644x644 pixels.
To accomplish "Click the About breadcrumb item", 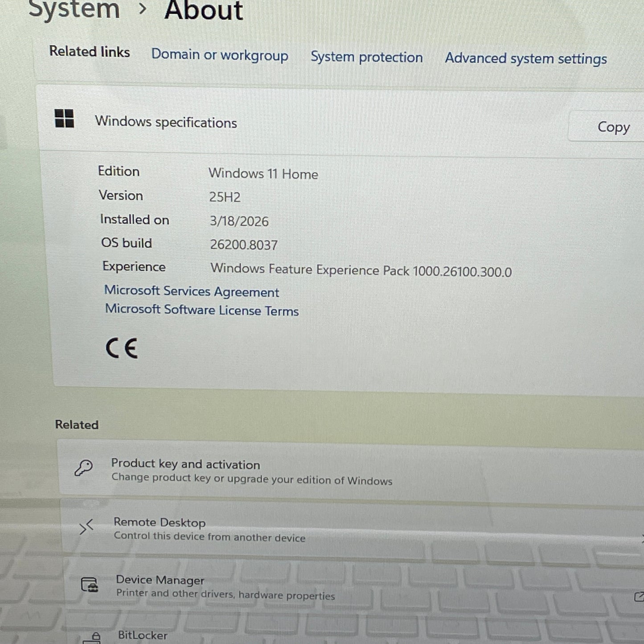I will click(204, 10).
